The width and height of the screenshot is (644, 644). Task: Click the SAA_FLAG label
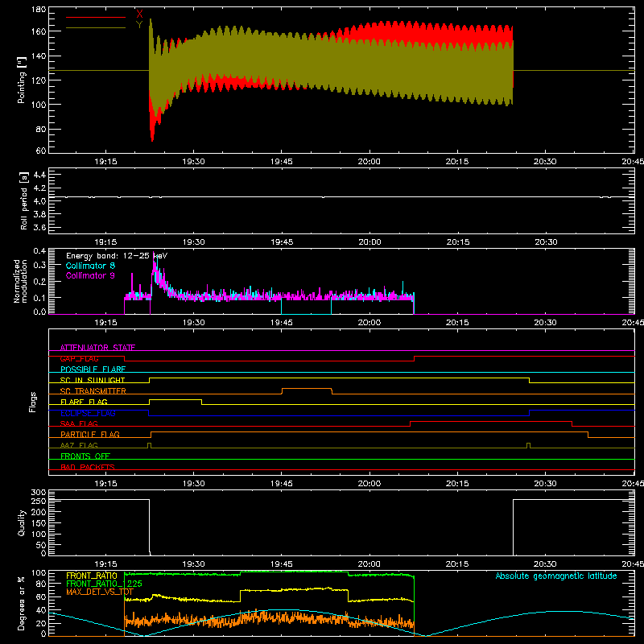[79, 423]
